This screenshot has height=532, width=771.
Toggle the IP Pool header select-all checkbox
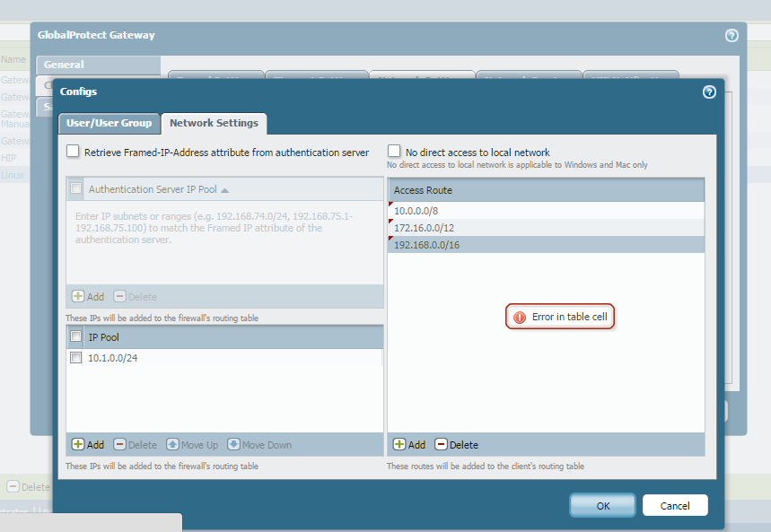point(75,336)
